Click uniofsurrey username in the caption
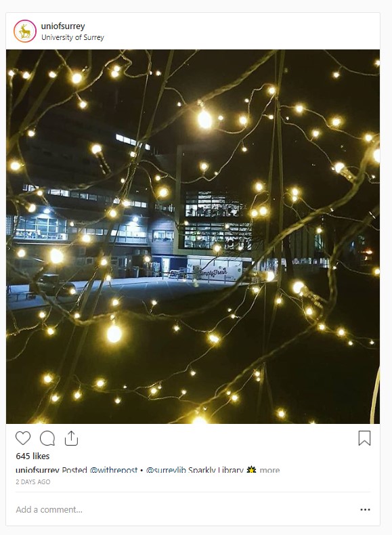 (x=37, y=470)
